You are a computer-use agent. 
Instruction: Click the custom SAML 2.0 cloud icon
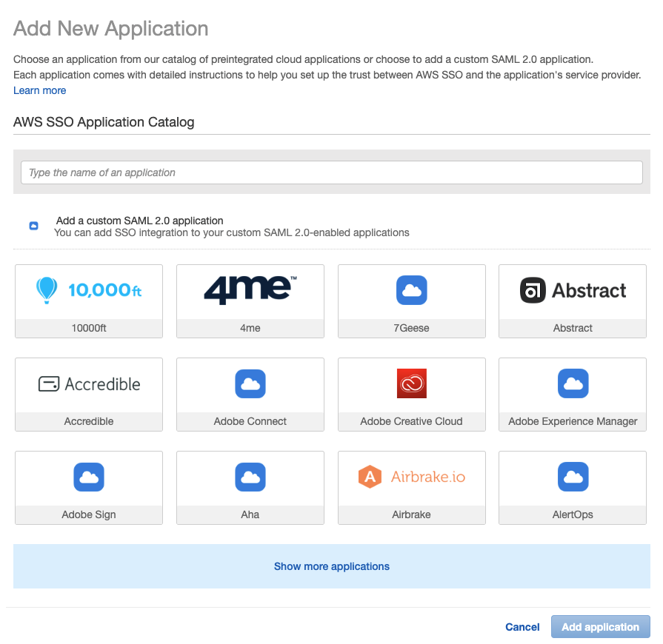coord(33,226)
